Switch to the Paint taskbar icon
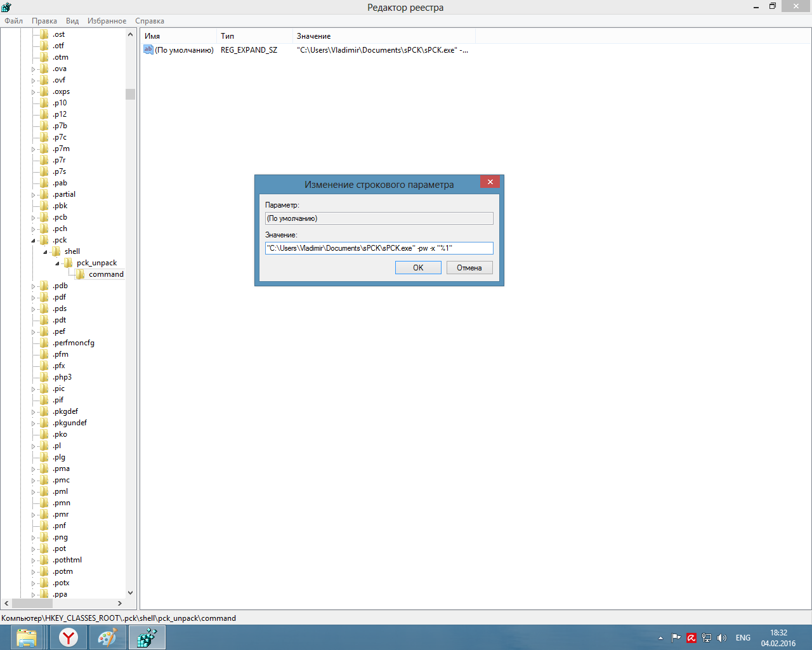 tap(107, 637)
